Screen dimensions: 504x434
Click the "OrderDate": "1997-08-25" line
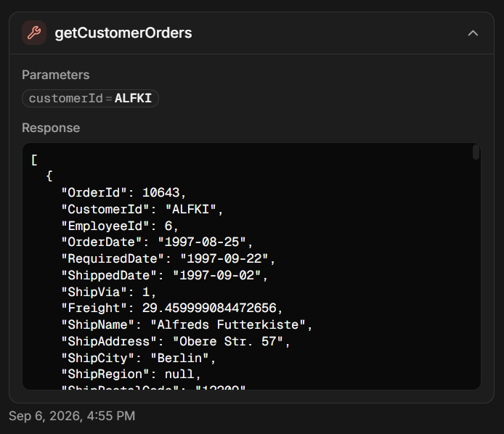click(157, 242)
